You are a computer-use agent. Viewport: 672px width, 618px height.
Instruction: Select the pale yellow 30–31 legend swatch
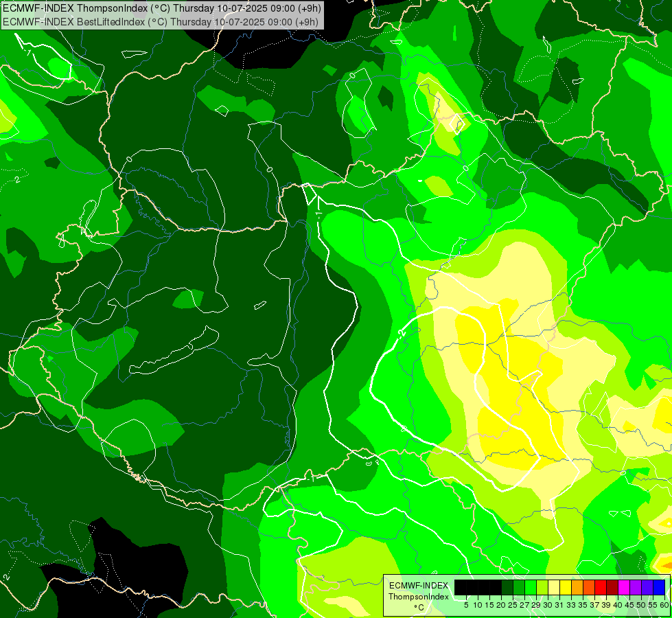(554, 588)
